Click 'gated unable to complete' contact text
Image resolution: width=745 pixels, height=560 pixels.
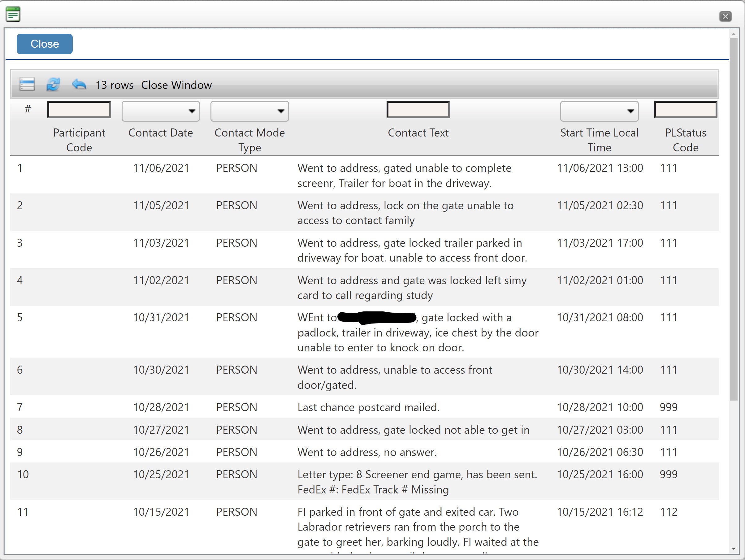(448, 168)
